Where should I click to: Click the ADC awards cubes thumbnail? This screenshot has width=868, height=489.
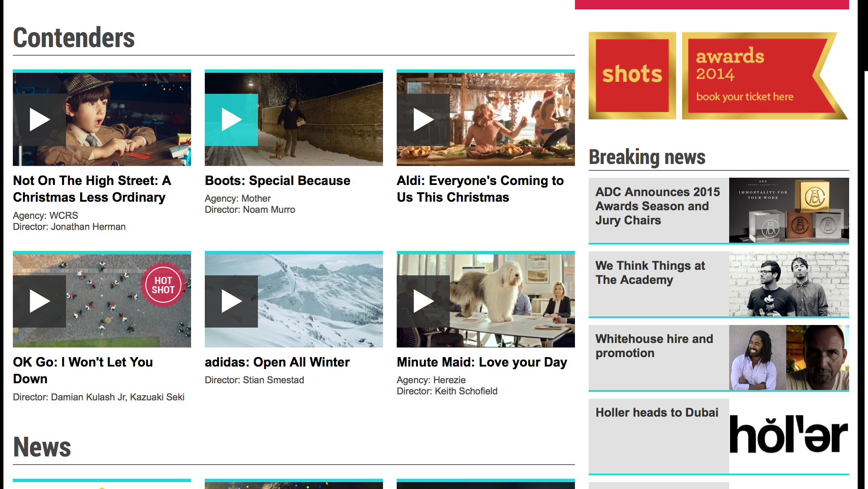788,210
